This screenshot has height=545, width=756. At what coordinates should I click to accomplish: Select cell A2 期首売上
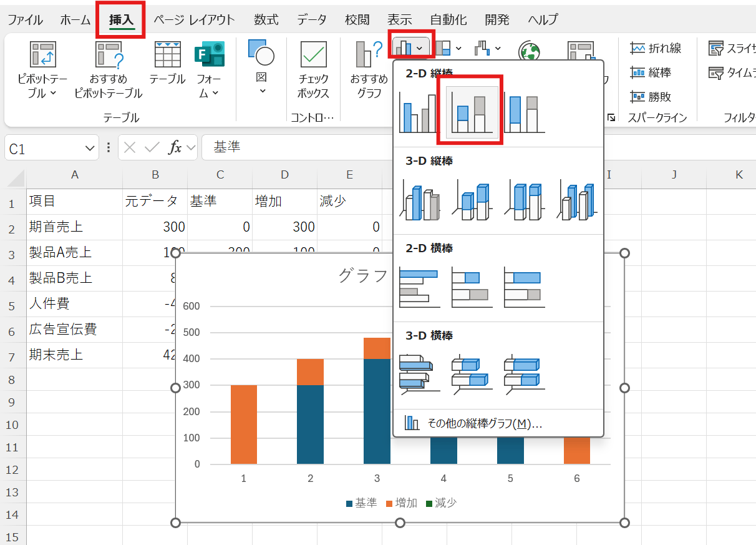[74, 227]
